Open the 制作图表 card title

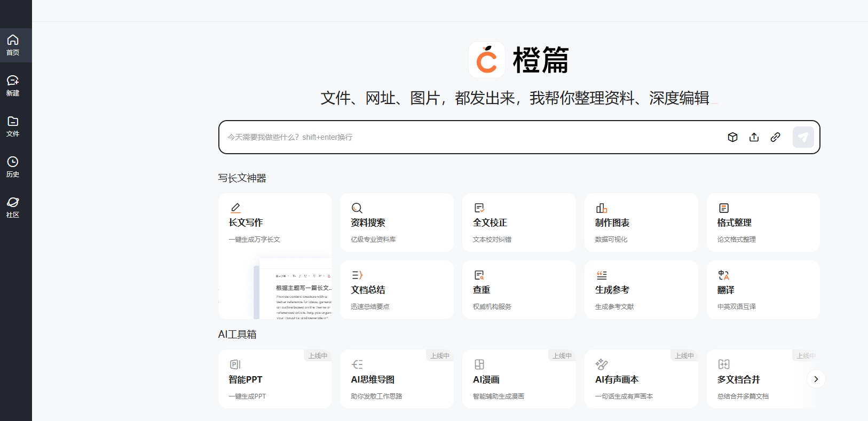pyautogui.click(x=612, y=223)
